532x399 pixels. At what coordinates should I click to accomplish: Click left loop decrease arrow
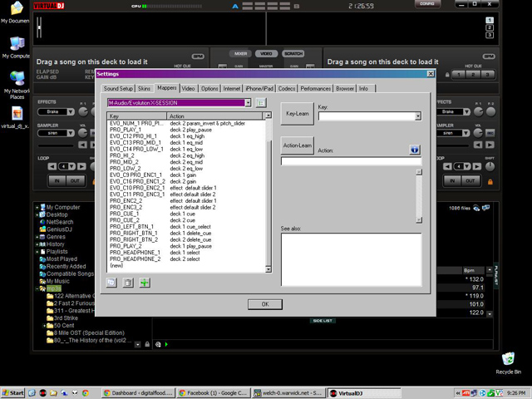point(52,166)
